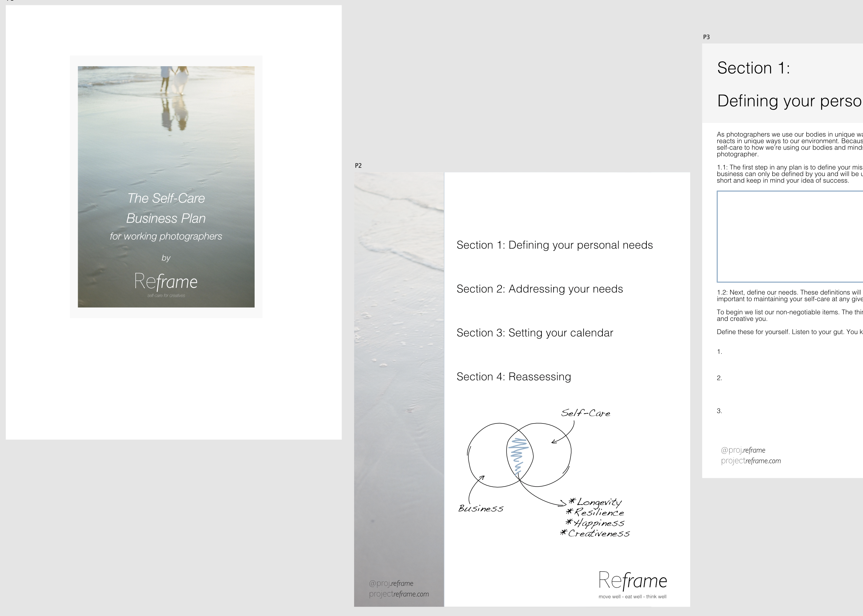Click inside the blue-bordered answer box

pos(790,237)
